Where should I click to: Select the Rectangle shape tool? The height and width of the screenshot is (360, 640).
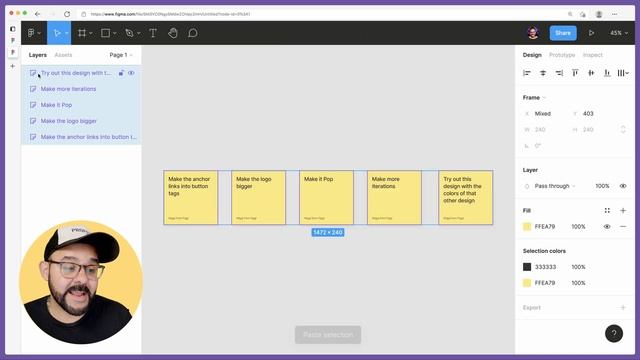tap(105, 33)
